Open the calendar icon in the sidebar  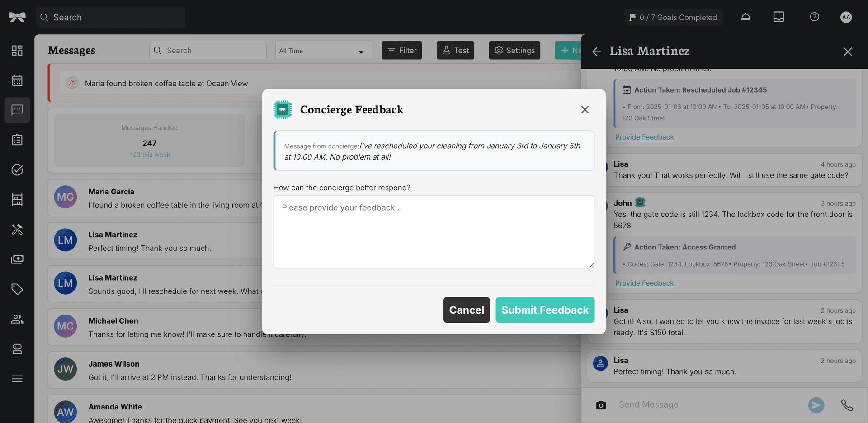coord(17,80)
